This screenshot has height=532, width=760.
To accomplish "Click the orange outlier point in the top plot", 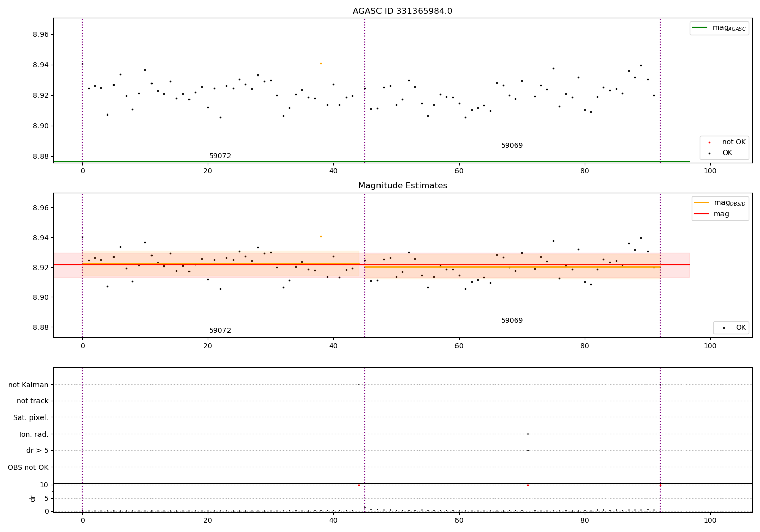I will pos(321,63).
